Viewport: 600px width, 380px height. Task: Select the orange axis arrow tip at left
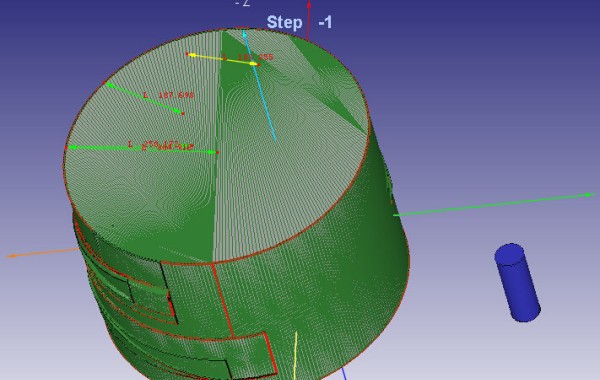click(x=11, y=256)
